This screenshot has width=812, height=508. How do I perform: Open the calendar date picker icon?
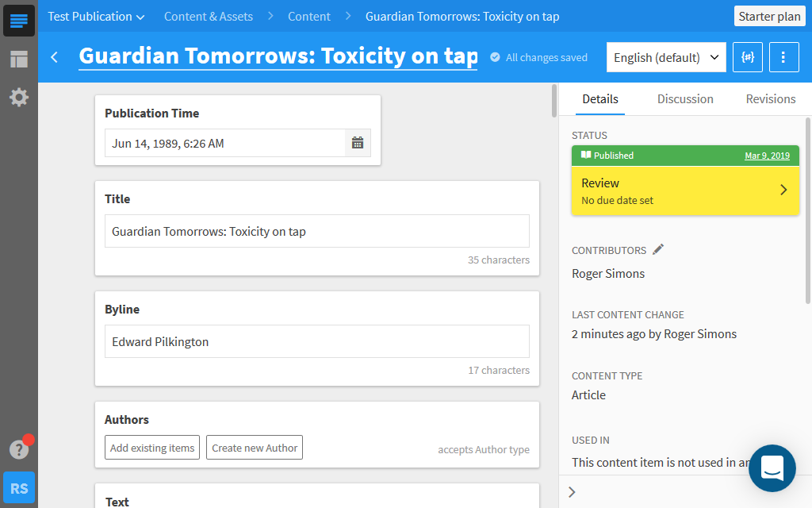coord(358,144)
